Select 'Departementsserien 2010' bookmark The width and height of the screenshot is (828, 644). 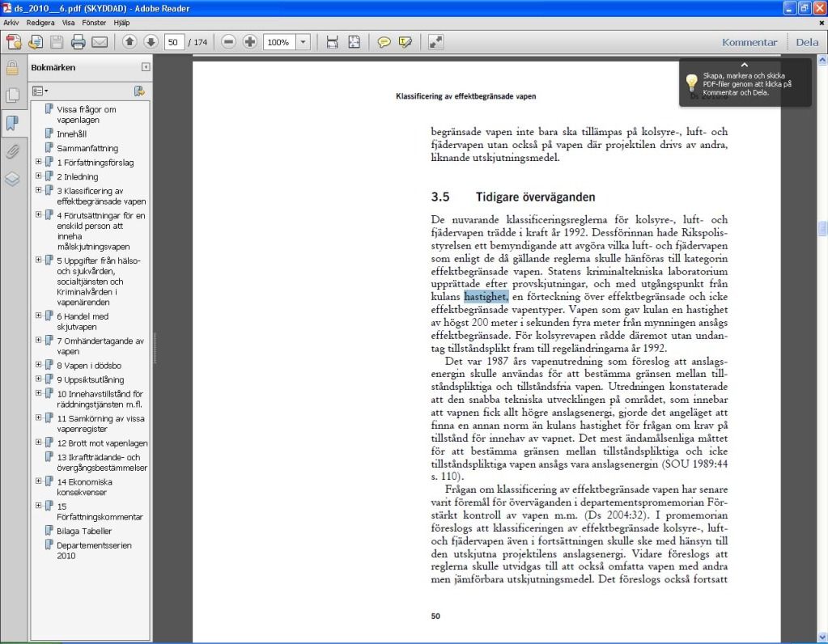[x=95, y=551]
